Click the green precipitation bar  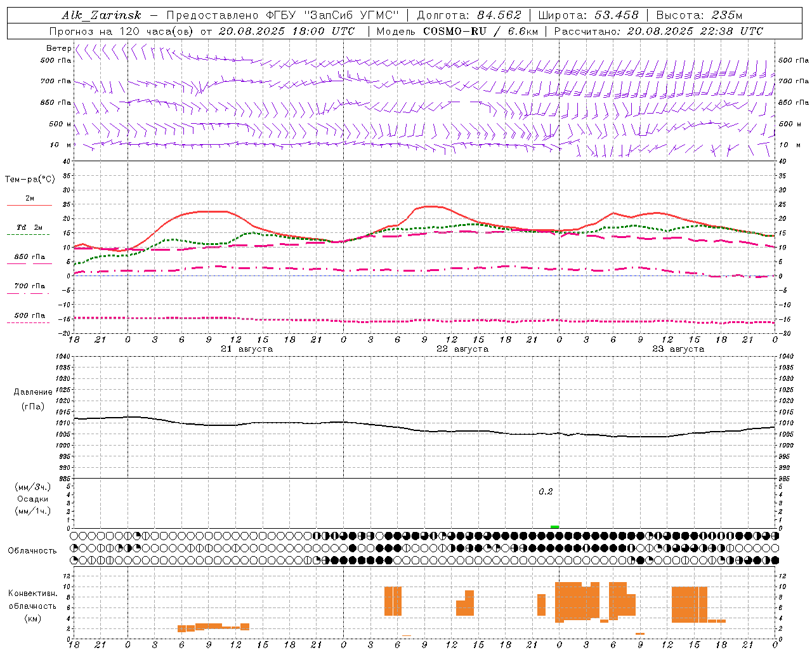554,527
